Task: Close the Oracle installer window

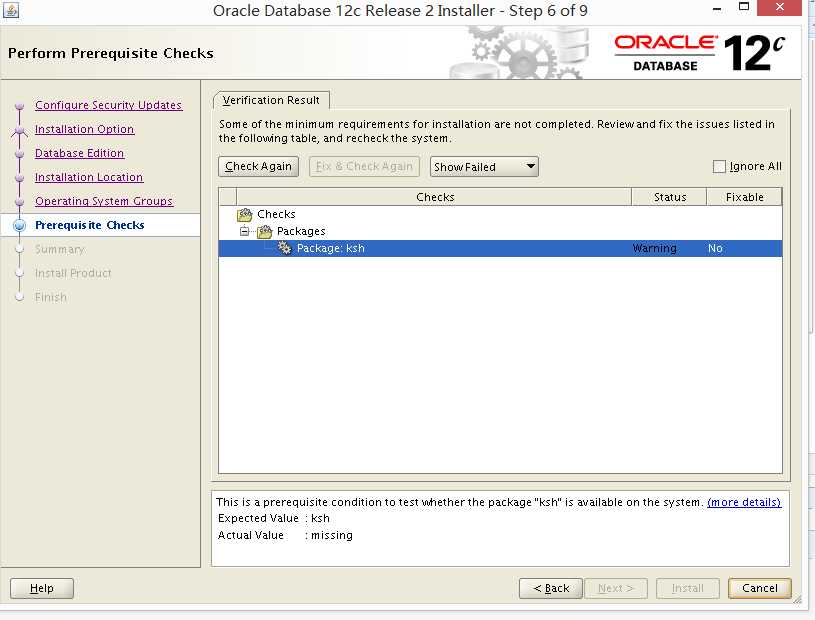Action: (779, 7)
